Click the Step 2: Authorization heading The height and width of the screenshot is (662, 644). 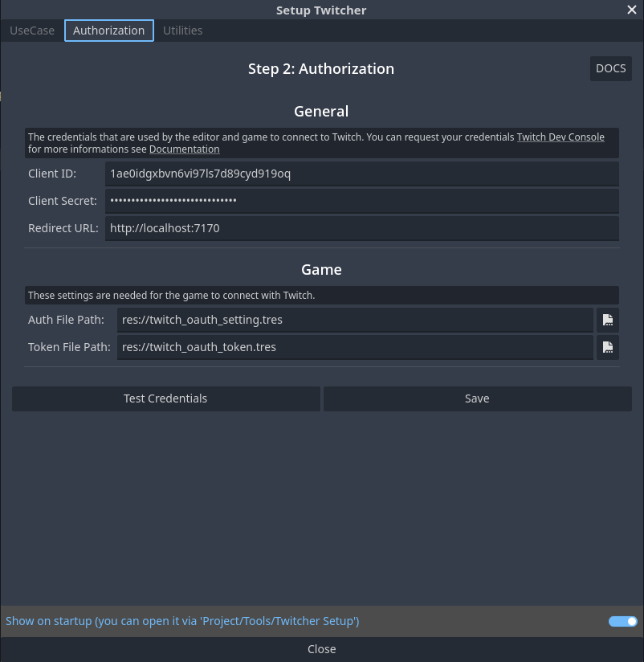click(321, 69)
